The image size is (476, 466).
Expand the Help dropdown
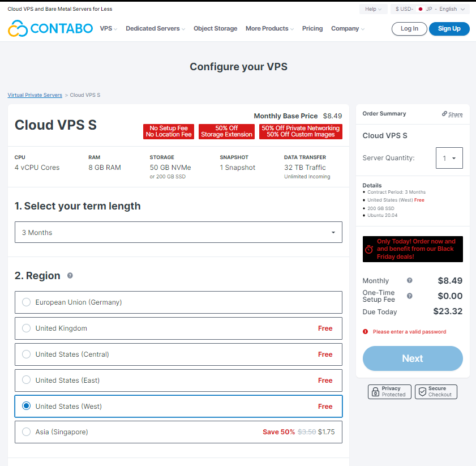tap(374, 9)
